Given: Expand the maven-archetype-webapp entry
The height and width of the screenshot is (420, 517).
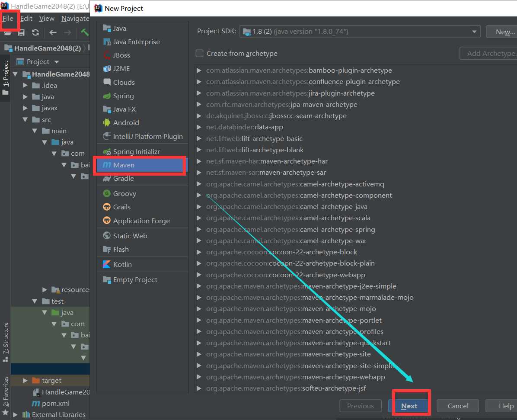Looking at the screenshot, I should pyautogui.click(x=199, y=378).
